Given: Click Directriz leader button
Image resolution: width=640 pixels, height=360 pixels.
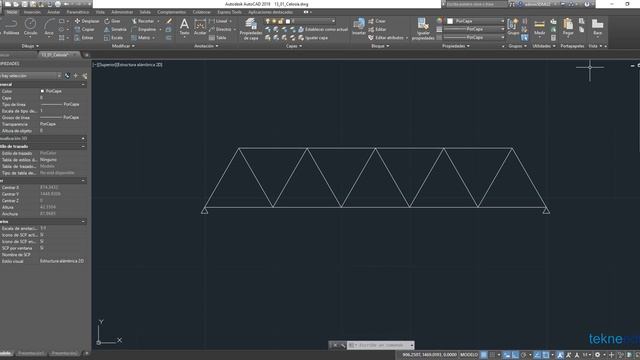Looking at the screenshot, I should pyautogui.click(x=221, y=29).
